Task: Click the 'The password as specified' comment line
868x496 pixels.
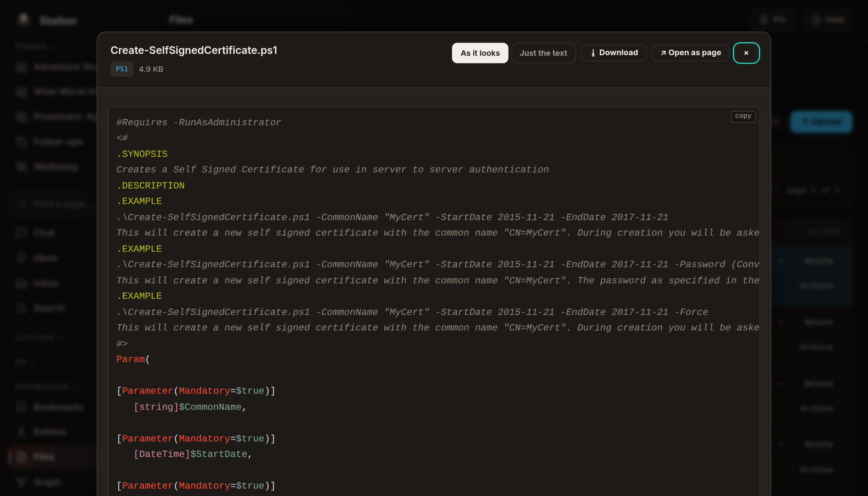Action: click(x=438, y=281)
